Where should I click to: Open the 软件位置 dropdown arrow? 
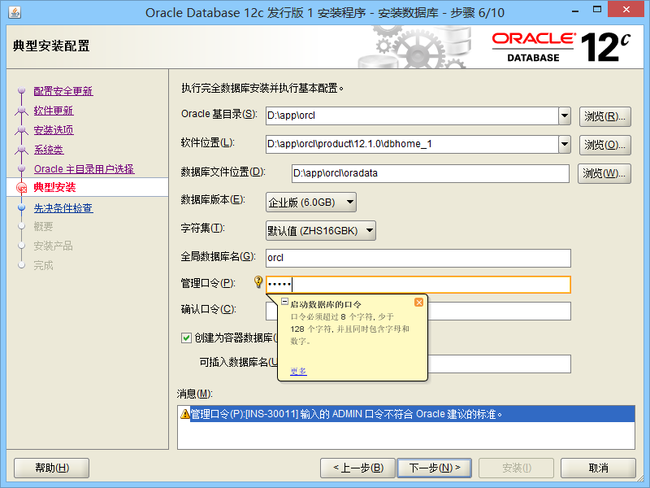(564, 144)
